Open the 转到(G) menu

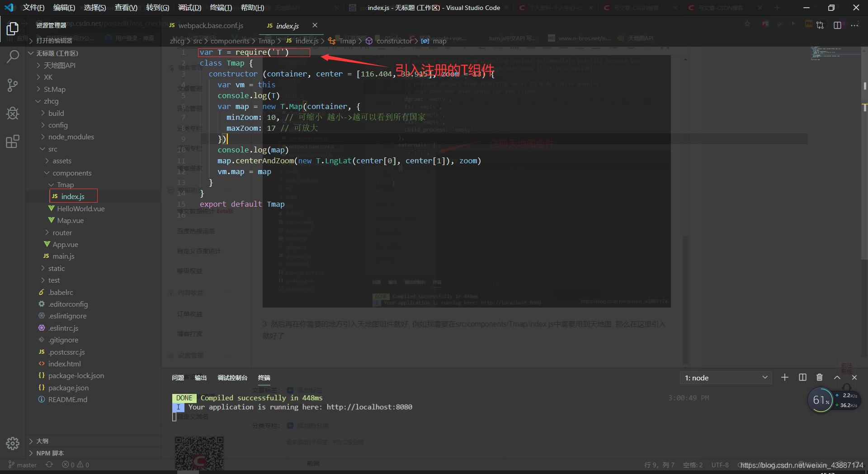[158, 8]
